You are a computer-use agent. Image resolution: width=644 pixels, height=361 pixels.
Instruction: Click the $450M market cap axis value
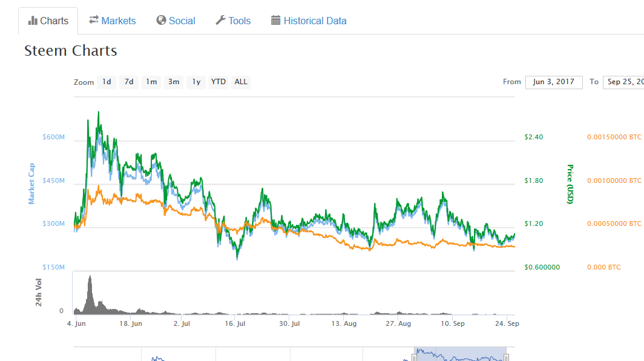coord(53,180)
